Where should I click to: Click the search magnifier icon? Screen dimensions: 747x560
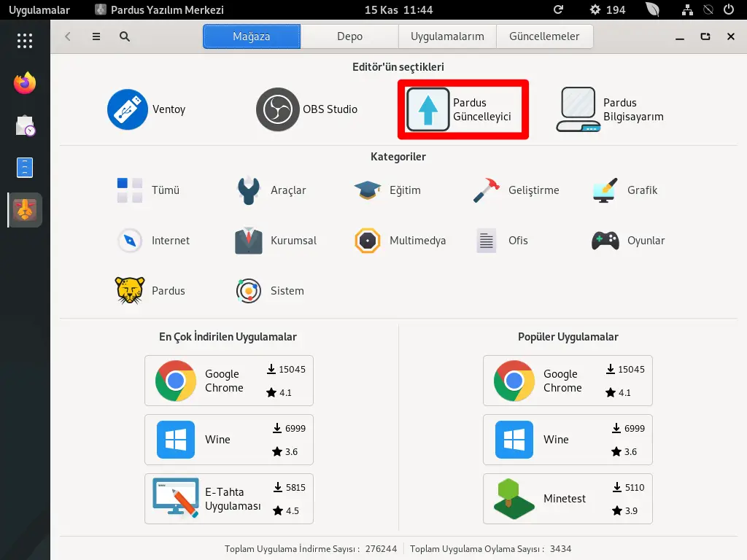125,36
